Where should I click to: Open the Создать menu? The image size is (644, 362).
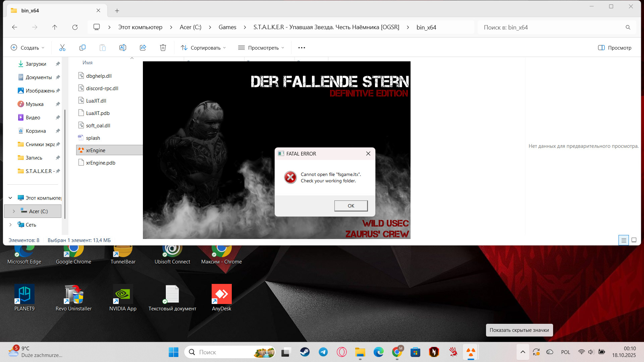click(x=28, y=48)
